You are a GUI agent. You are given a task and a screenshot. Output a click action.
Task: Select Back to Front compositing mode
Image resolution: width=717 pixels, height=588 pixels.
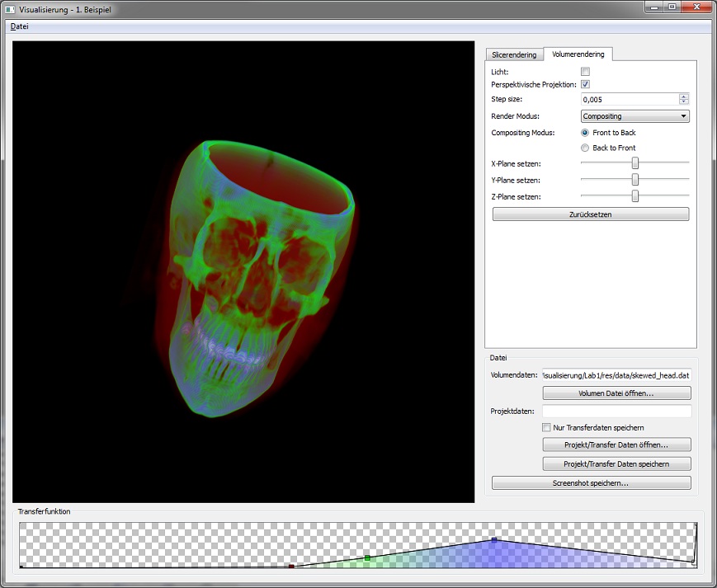pos(585,148)
